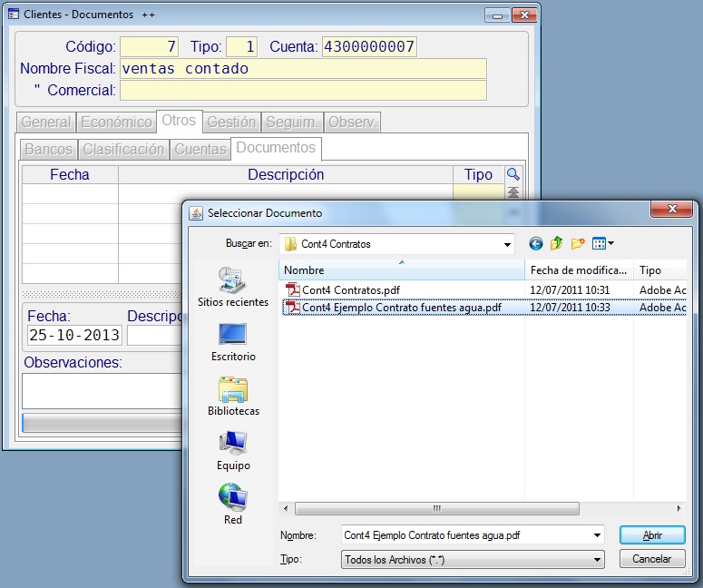Create a new folder in the dialog

[x=578, y=243]
